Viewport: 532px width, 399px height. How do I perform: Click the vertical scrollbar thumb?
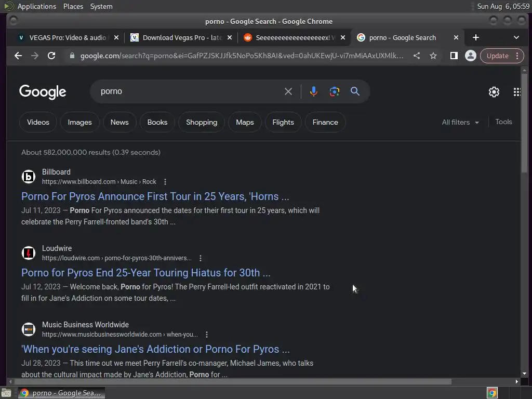coord(525,124)
